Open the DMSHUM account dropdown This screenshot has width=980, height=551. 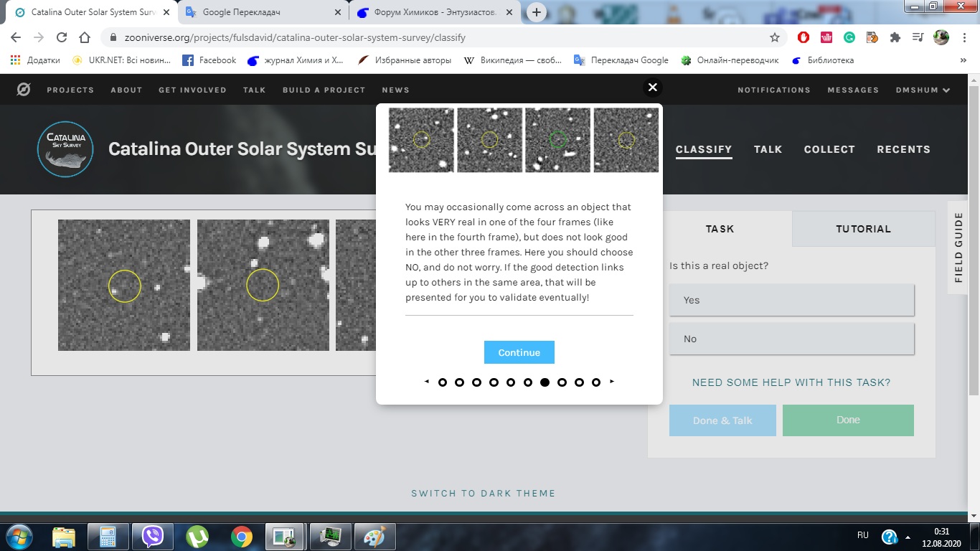[923, 90]
